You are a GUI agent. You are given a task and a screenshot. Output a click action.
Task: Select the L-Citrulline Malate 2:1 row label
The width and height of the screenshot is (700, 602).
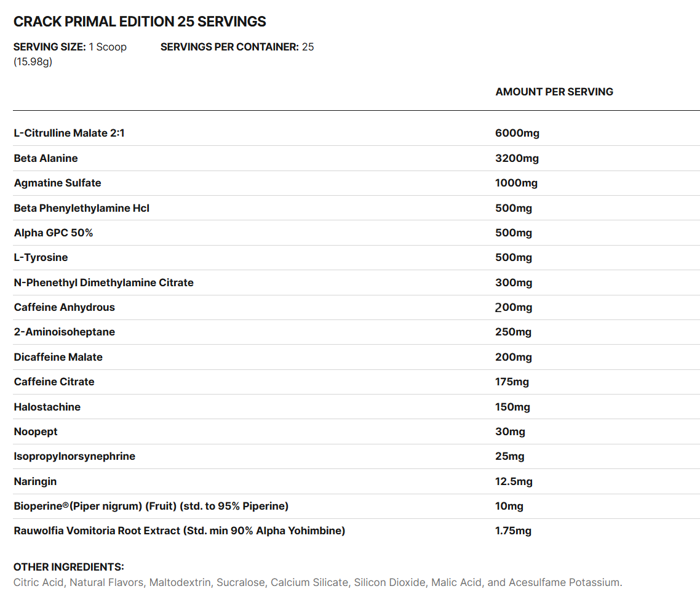pos(70,133)
